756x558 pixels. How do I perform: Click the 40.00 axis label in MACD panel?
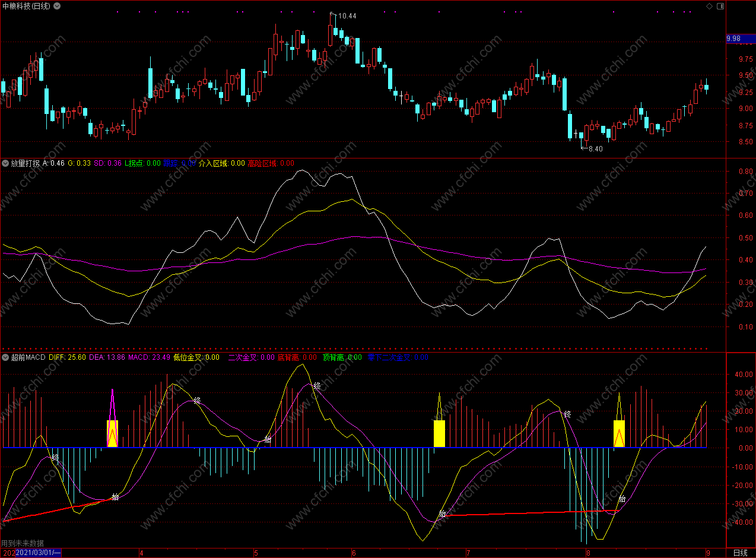743,375
